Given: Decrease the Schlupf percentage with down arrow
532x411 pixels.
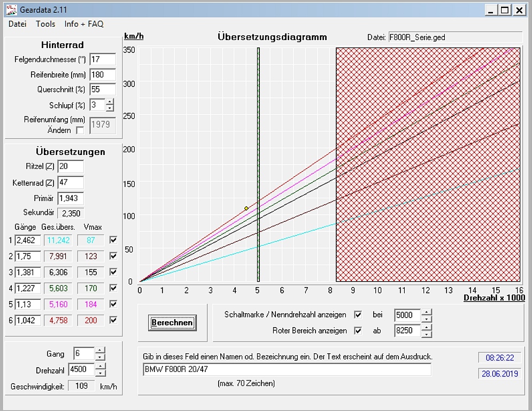Looking at the screenshot, I should [110, 108].
